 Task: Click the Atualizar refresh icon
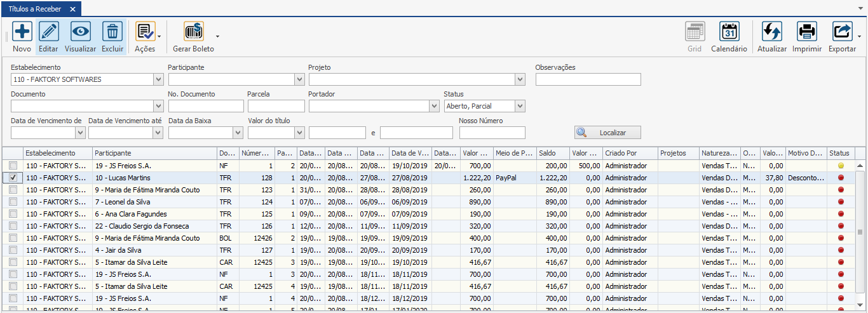771,32
